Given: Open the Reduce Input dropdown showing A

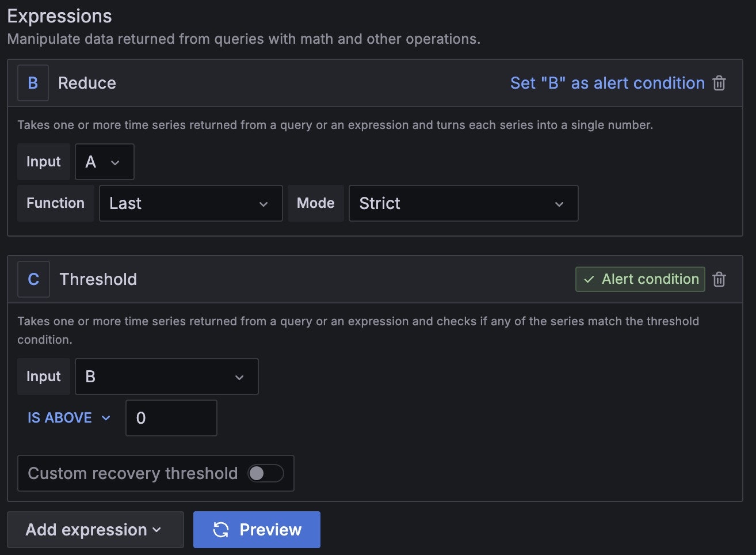Looking at the screenshot, I should 104,162.
